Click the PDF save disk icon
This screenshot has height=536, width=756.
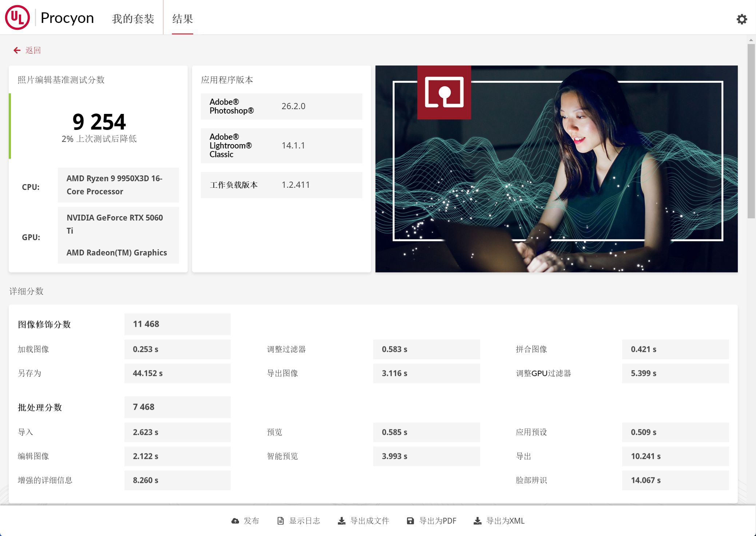[410, 521]
